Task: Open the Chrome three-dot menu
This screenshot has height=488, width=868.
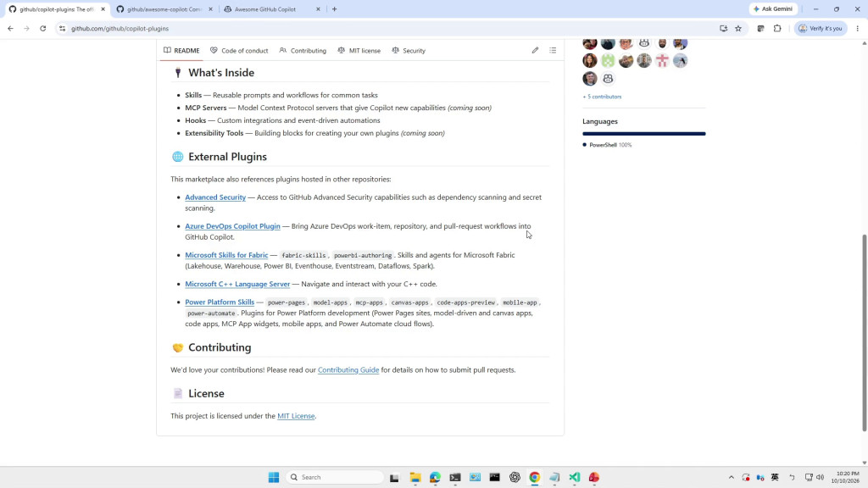Action: pyautogui.click(x=858, y=28)
